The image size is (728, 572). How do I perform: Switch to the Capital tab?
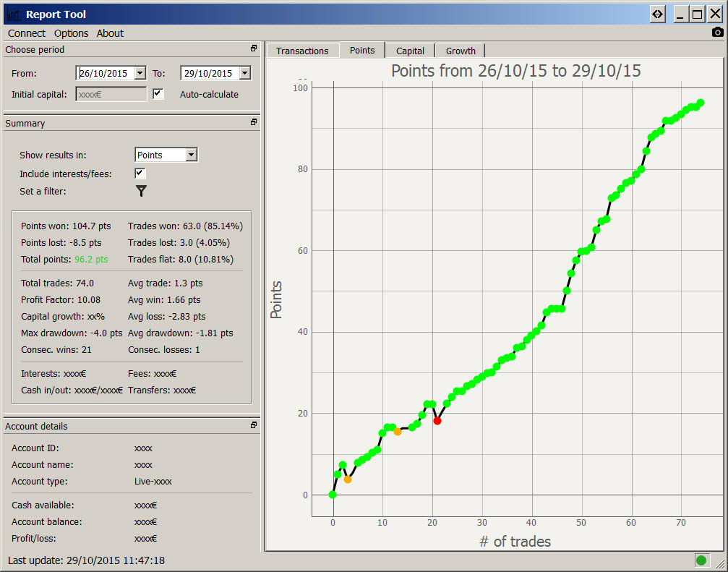point(410,51)
